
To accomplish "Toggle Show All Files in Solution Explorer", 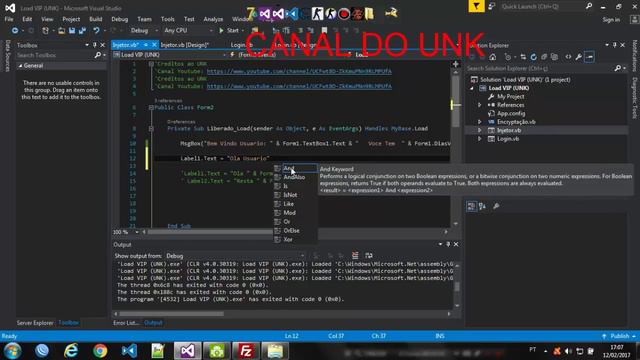I will 554,57.
